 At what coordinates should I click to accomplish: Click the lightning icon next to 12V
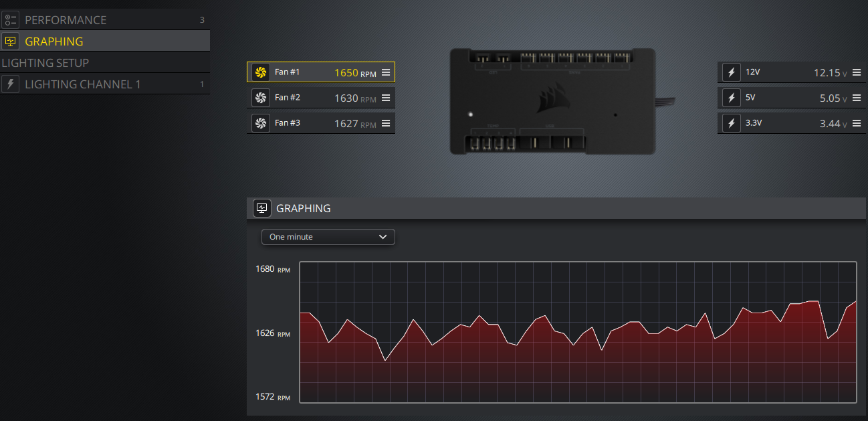(x=731, y=72)
